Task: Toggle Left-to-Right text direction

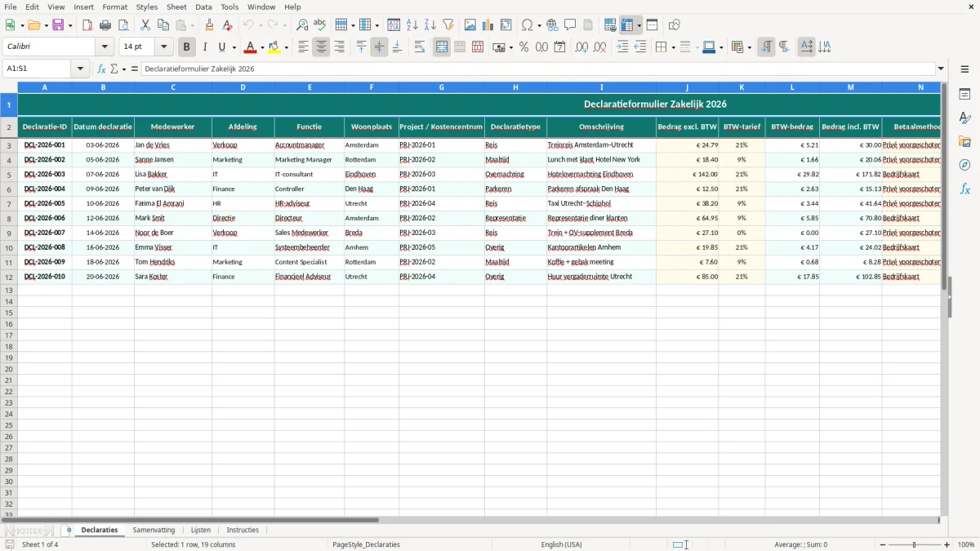Action: click(x=766, y=47)
